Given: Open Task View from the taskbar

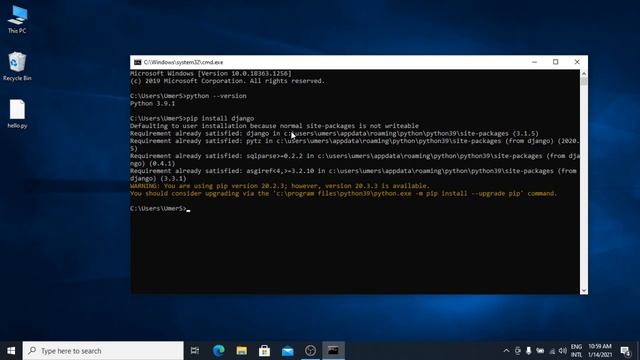Looking at the screenshot, I should tap(195, 351).
